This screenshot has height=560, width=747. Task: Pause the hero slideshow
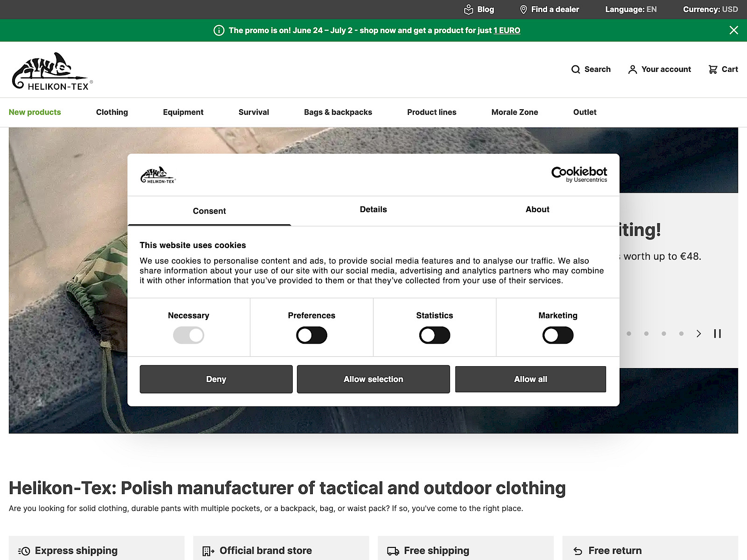point(717,333)
